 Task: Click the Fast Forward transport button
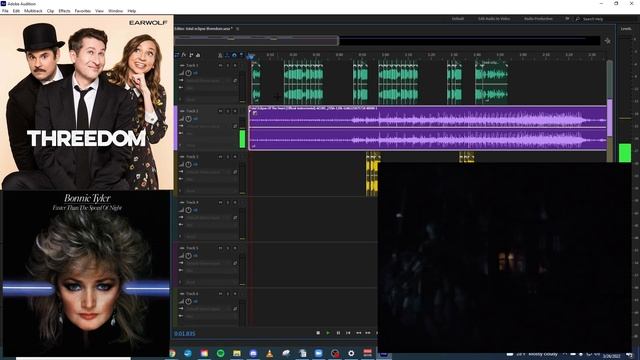pyautogui.click(x=368, y=333)
